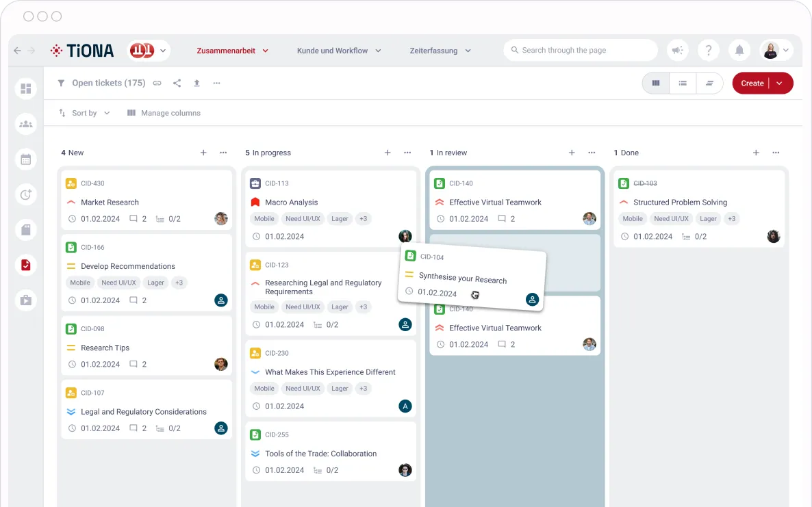The width and height of the screenshot is (812, 507).
Task: Switch to list view
Action: point(683,83)
